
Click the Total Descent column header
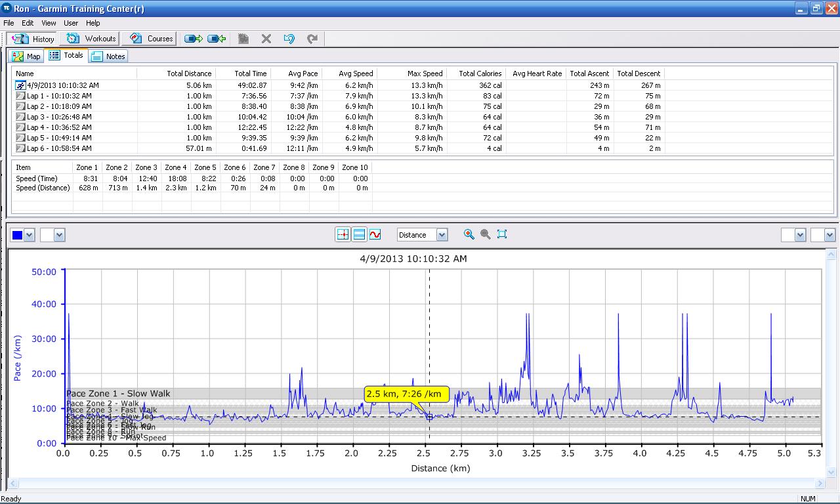[639, 73]
